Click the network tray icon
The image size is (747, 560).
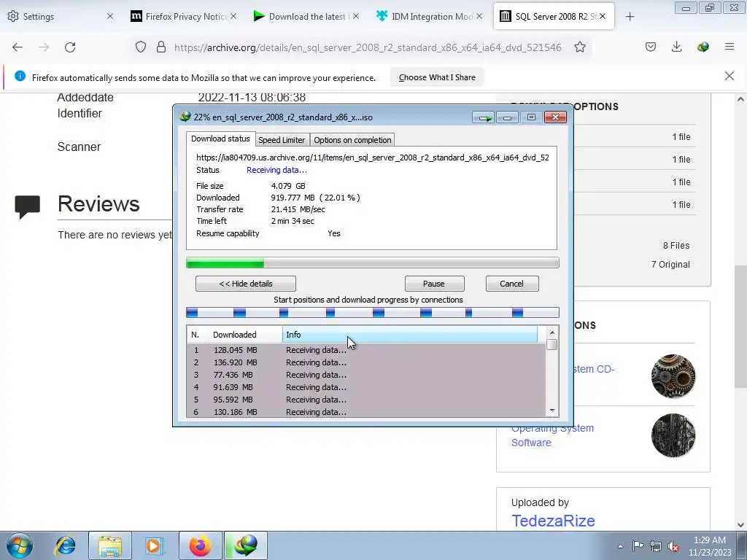click(656, 546)
